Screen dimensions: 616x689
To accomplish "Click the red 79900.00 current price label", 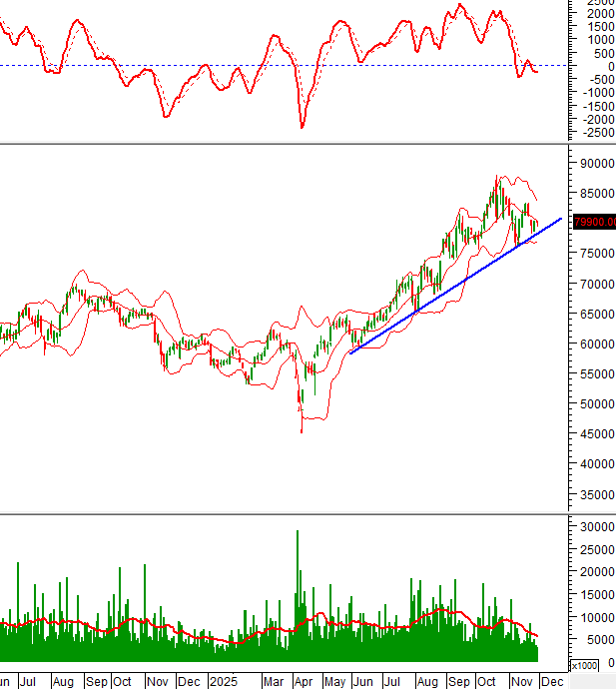I will tap(592, 222).
